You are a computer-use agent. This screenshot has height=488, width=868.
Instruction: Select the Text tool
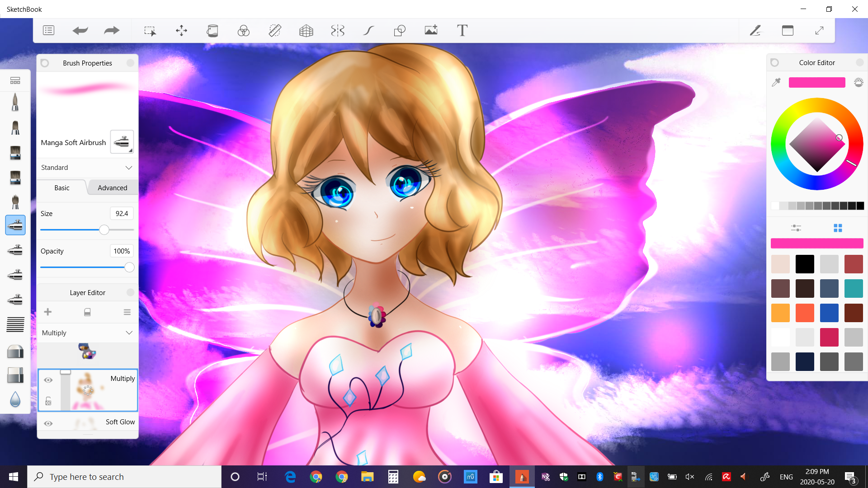pyautogui.click(x=462, y=30)
